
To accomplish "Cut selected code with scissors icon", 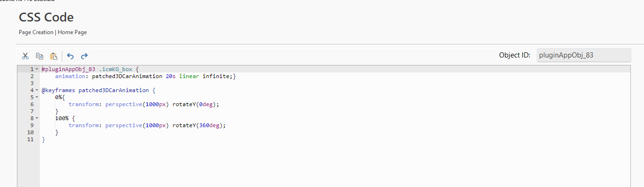I will [25, 56].
